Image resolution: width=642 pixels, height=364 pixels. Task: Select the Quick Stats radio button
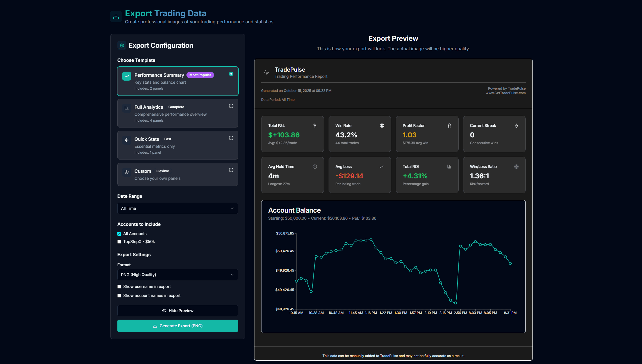231,138
